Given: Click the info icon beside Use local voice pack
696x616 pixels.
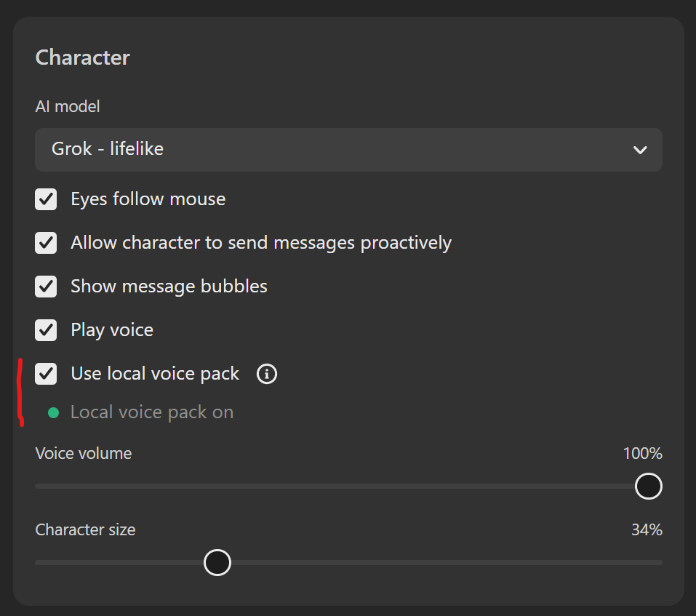Looking at the screenshot, I should point(267,374).
